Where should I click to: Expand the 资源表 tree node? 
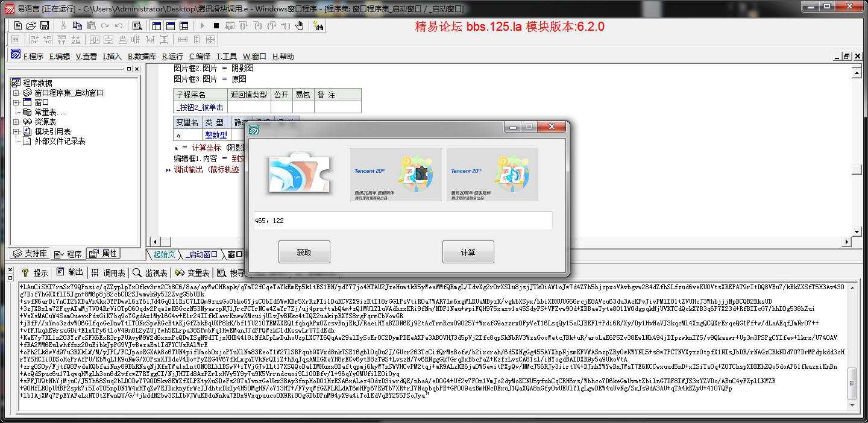click(x=16, y=122)
